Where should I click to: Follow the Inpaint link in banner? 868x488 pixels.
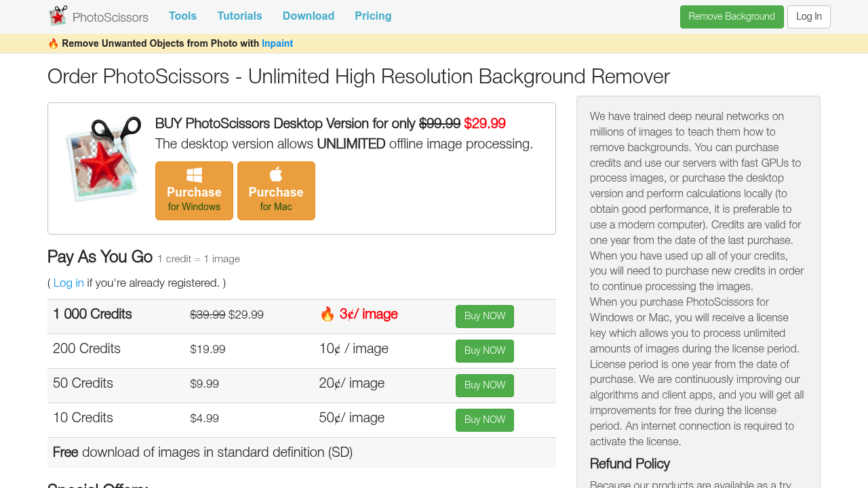tap(277, 43)
